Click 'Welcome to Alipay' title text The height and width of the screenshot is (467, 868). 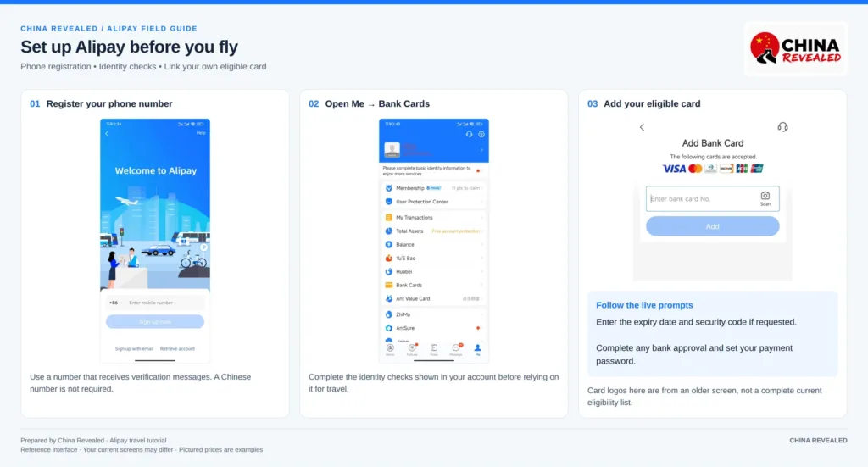click(156, 171)
